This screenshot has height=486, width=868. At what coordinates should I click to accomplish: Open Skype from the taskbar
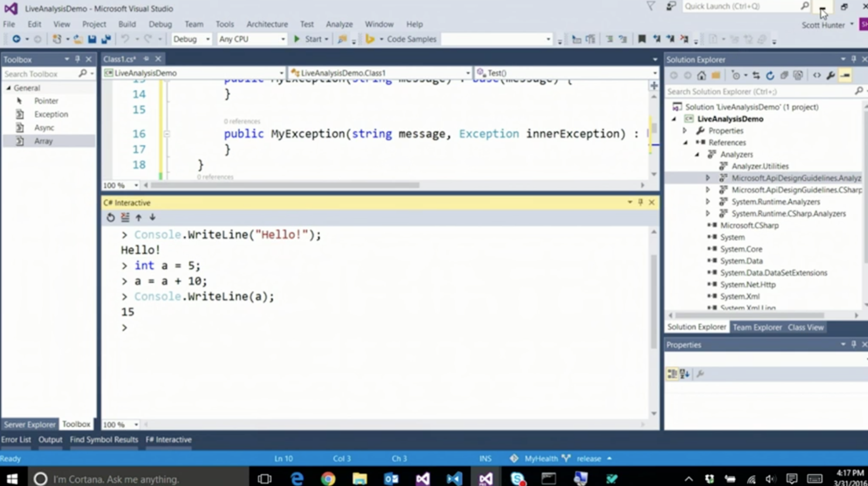point(517,479)
